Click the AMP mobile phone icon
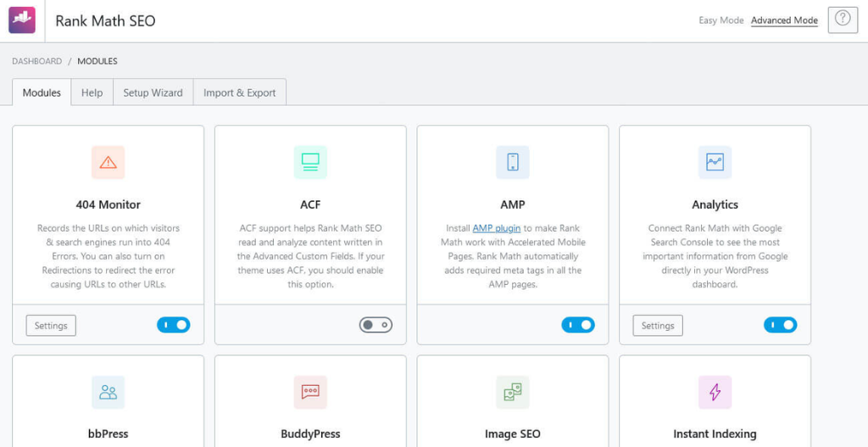The image size is (868, 447). (x=512, y=162)
